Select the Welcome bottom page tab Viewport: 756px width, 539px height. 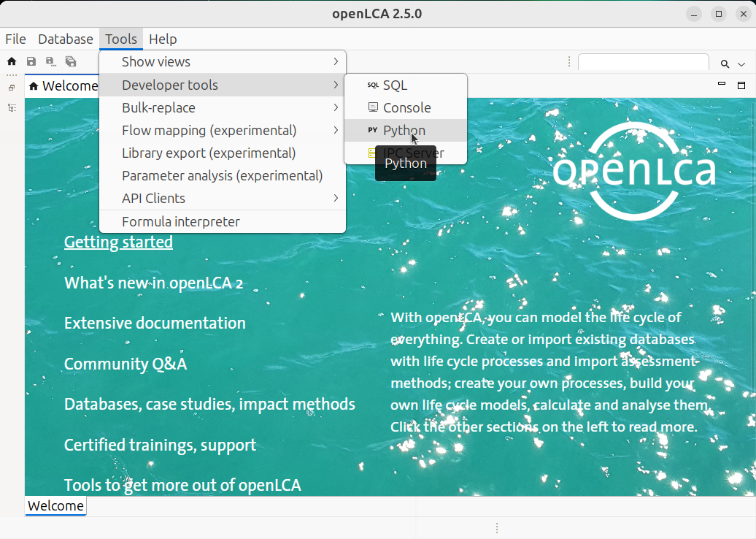[x=55, y=505]
